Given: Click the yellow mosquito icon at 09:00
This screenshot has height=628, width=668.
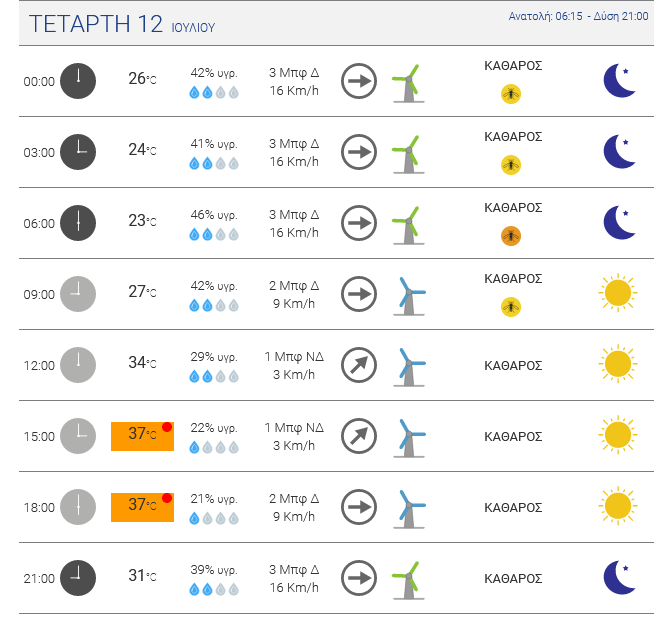Looking at the screenshot, I should click(x=511, y=307).
